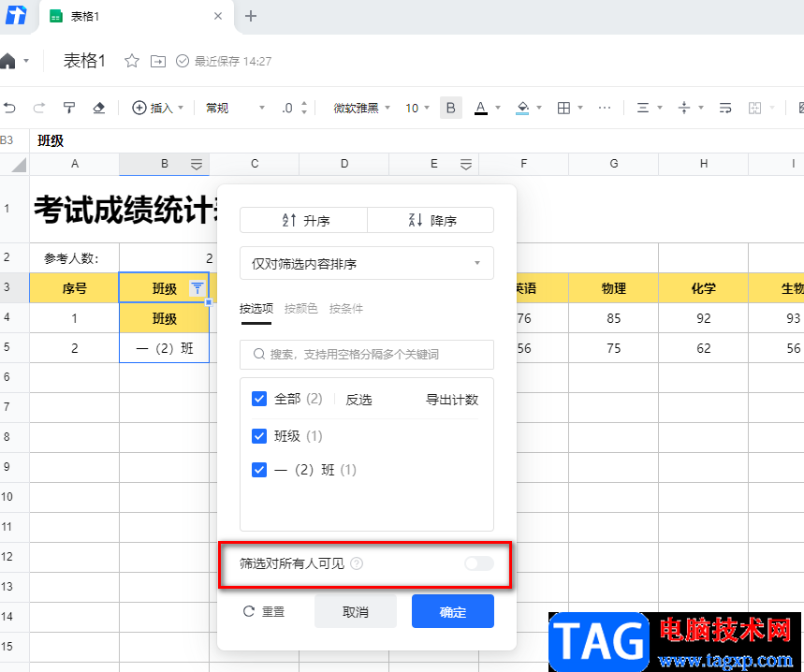Click the 序号 header cell
Screen dimensions: 804x672
(x=75, y=288)
